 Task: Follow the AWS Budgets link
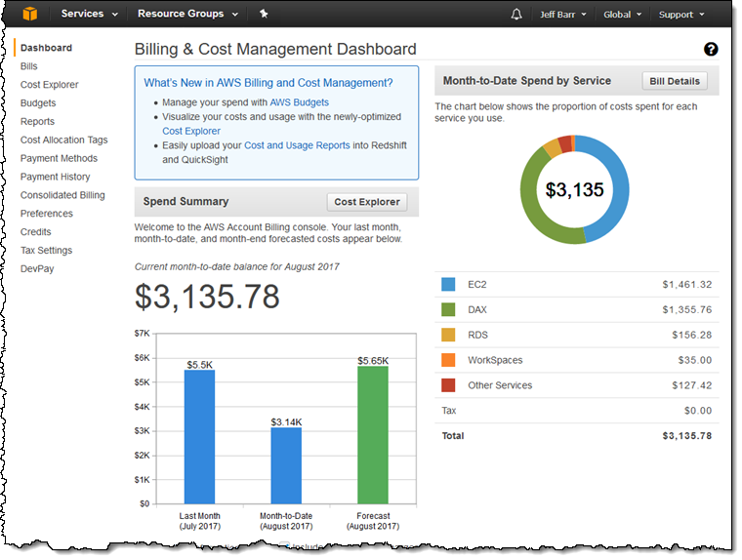click(299, 102)
